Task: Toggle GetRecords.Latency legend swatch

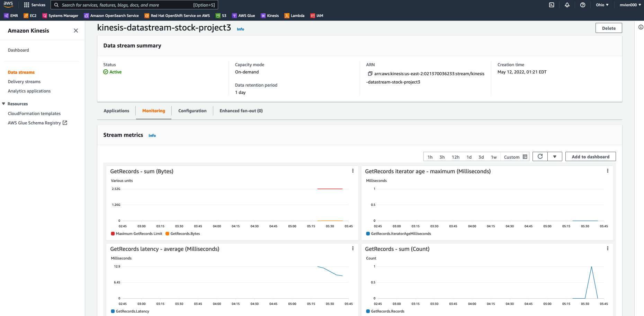Action: 113,311
